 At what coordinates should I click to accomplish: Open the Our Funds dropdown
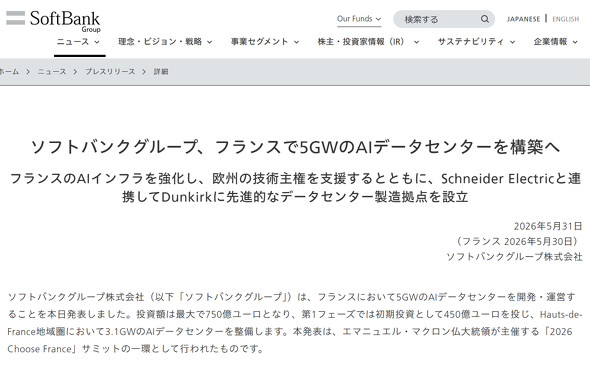359,19
